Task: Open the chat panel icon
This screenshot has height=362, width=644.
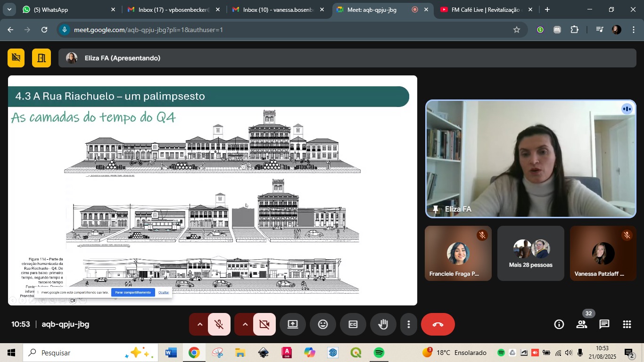Action: (604, 324)
